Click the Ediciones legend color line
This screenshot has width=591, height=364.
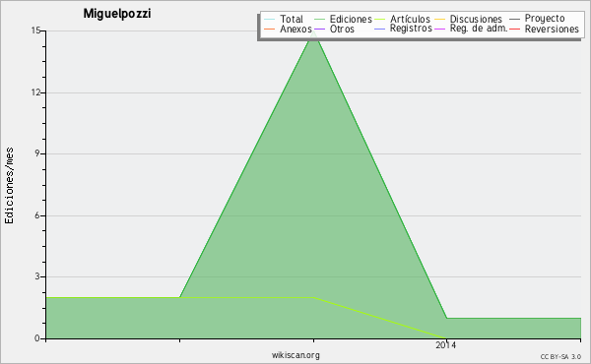(319, 20)
